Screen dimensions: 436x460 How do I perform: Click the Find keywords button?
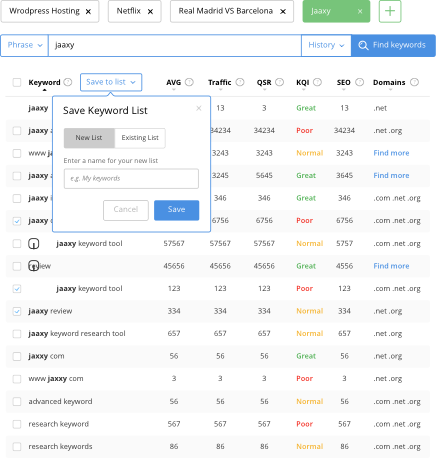pyautogui.click(x=393, y=45)
